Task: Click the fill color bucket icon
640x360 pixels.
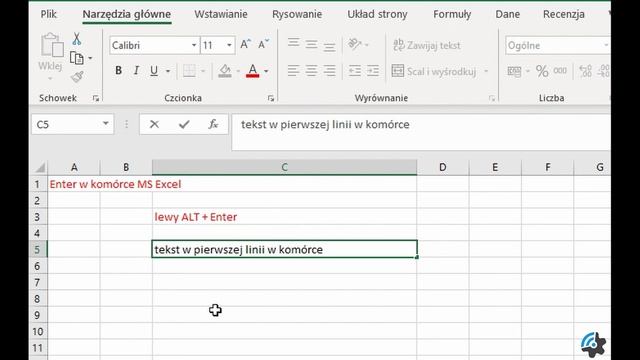Action: pyautogui.click(x=225, y=71)
